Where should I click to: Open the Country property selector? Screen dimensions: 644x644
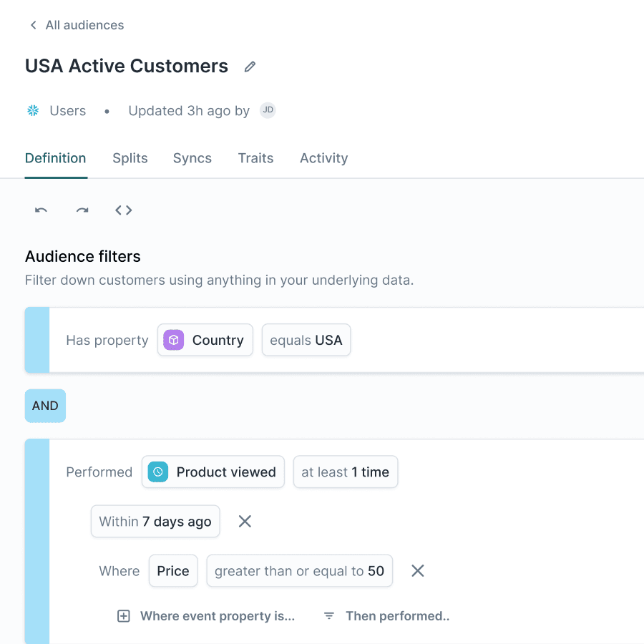click(205, 340)
